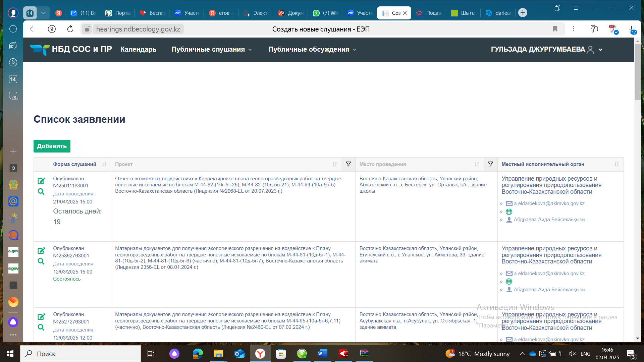Toggle sort arrows in Проект column
Viewport: 644px width, 362px height.
pyautogui.click(x=334, y=164)
